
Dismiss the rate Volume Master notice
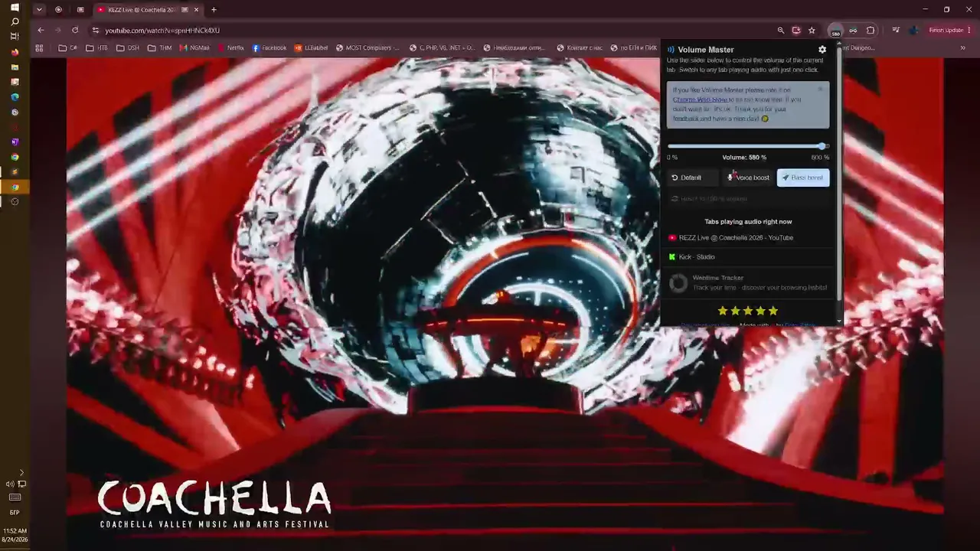(820, 89)
